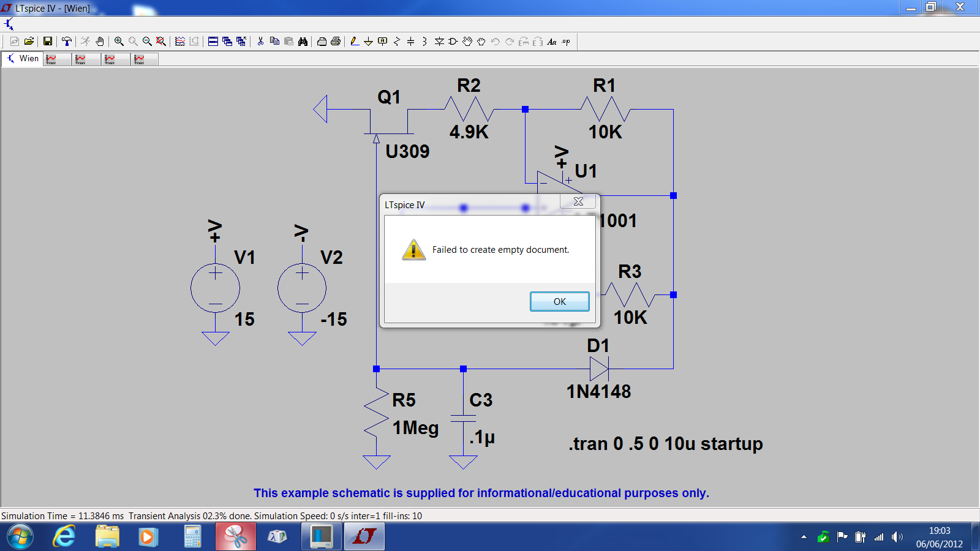
Task: Select the SPICE directive '.op' tool
Action: coord(566,42)
